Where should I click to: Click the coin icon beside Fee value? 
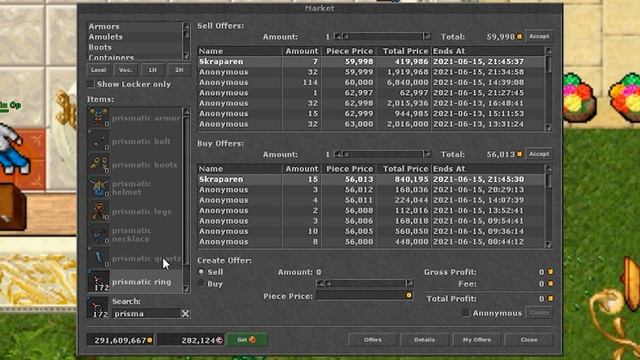[x=550, y=284]
